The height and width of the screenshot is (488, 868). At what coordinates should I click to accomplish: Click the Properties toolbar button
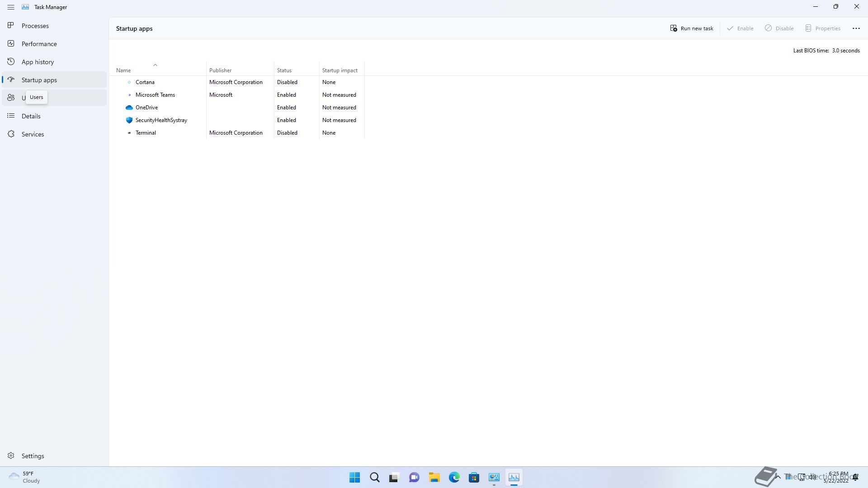823,28
